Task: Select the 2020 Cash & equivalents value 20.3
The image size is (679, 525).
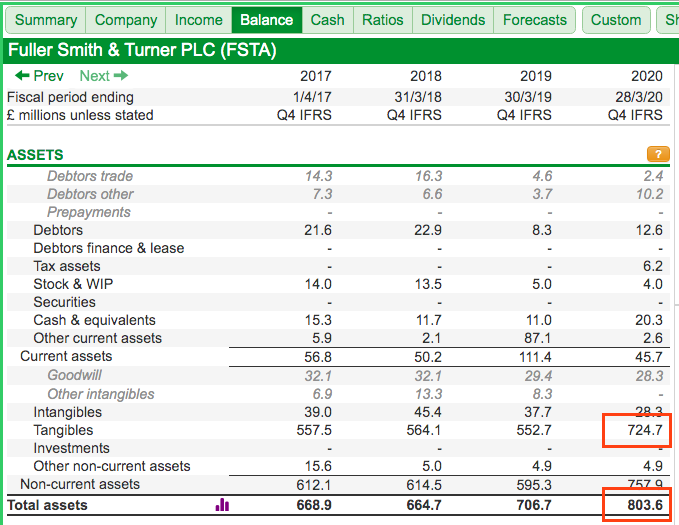Action: click(649, 320)
